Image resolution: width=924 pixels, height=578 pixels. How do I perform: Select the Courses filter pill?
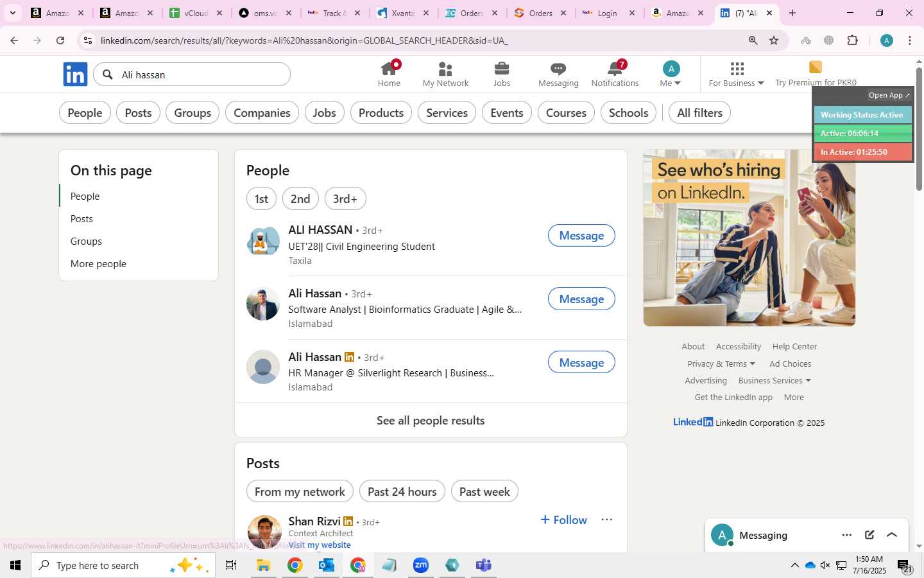click(x=566, y=113)
